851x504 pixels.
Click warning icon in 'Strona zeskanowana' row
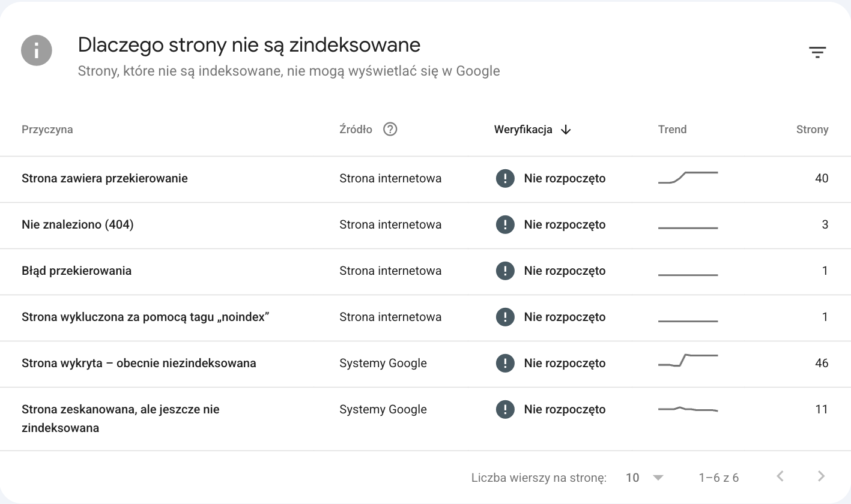pos(505,409)
